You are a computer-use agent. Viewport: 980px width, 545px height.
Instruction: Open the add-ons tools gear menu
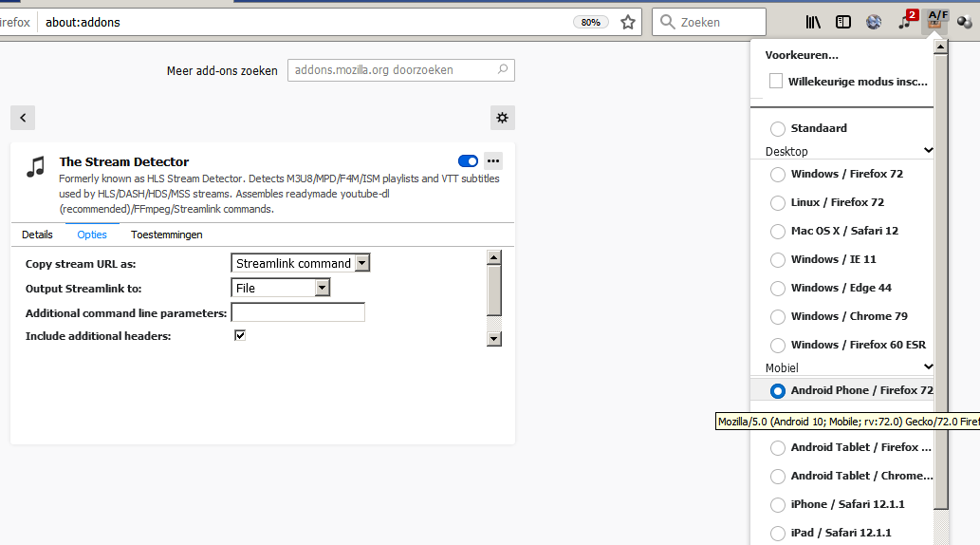tap(503, 118)
